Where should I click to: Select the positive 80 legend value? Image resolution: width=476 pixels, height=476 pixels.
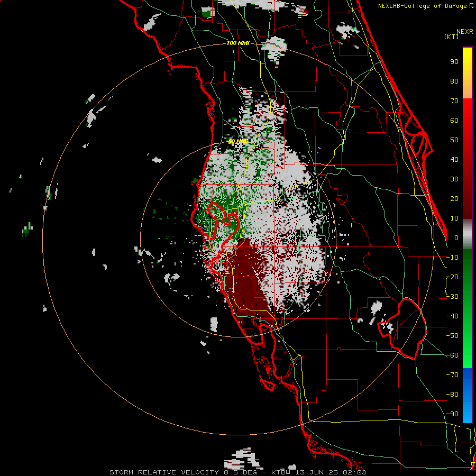[454, 81]
